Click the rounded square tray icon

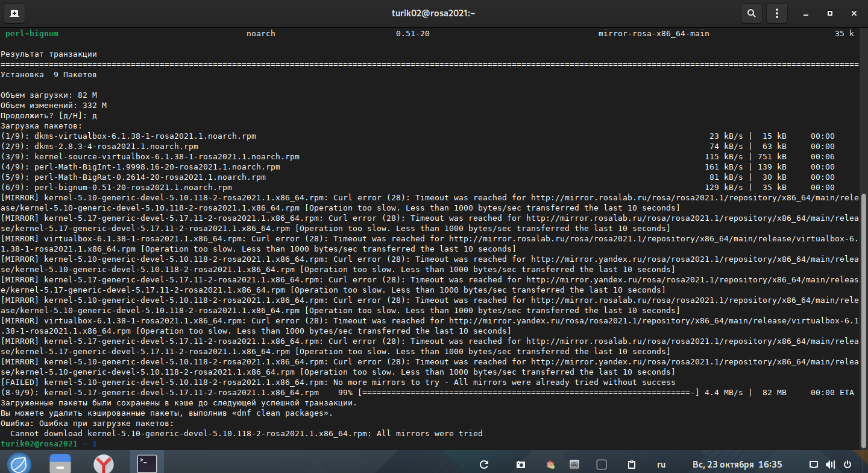click(x=601, y=465)
